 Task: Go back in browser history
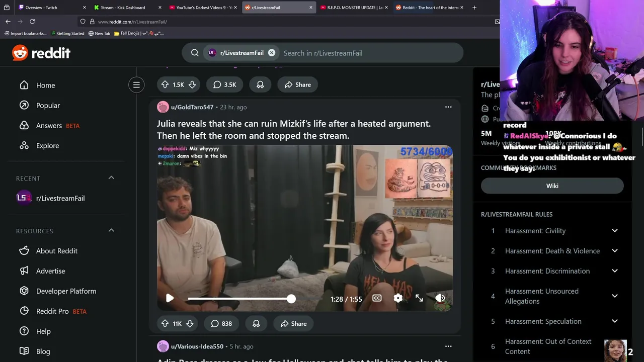point(8,22)
